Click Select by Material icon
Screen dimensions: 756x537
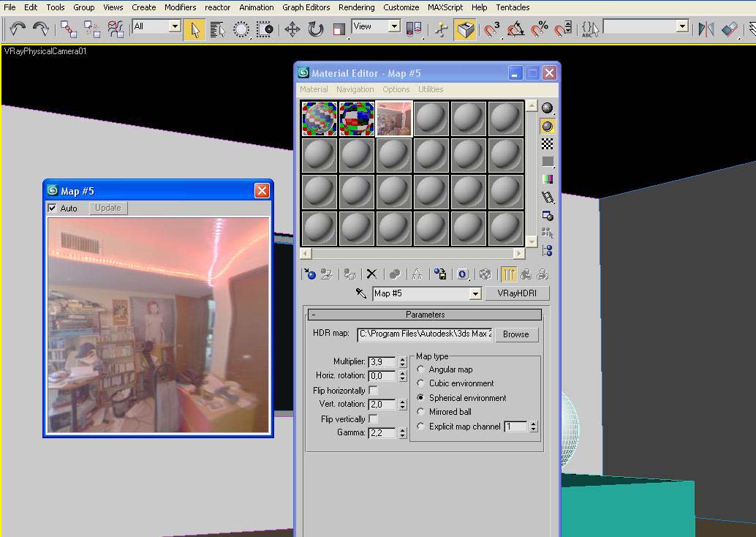click(x=547, y=233)
